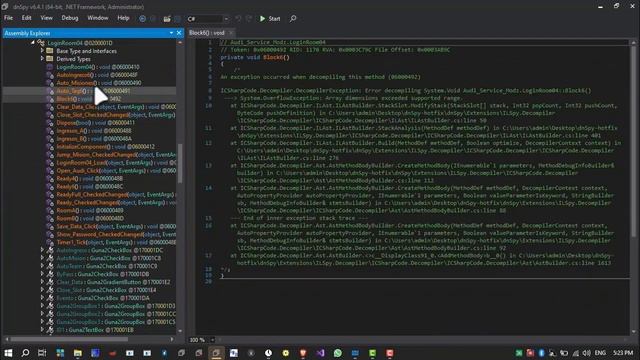Open the Debug menu
The width and height of the screenshot is (640, 360).
70,18
